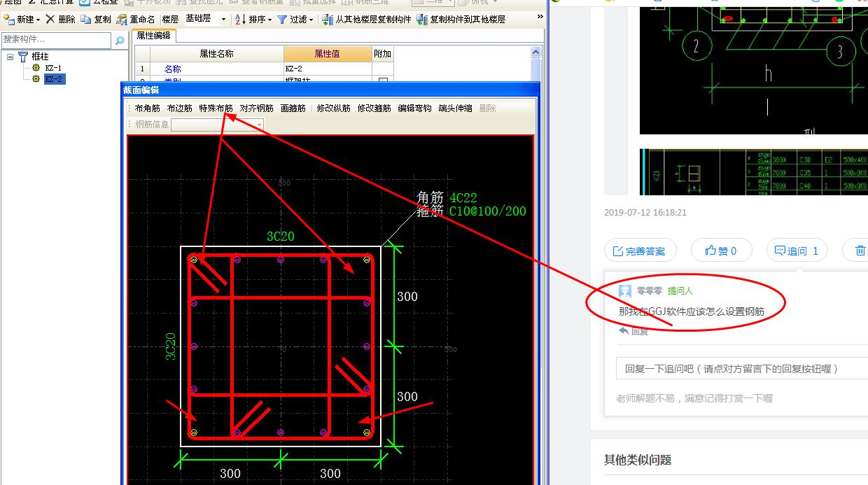Open the 过滤 dropdown arrow
The image size is (868, 485).
coord(312,20)
